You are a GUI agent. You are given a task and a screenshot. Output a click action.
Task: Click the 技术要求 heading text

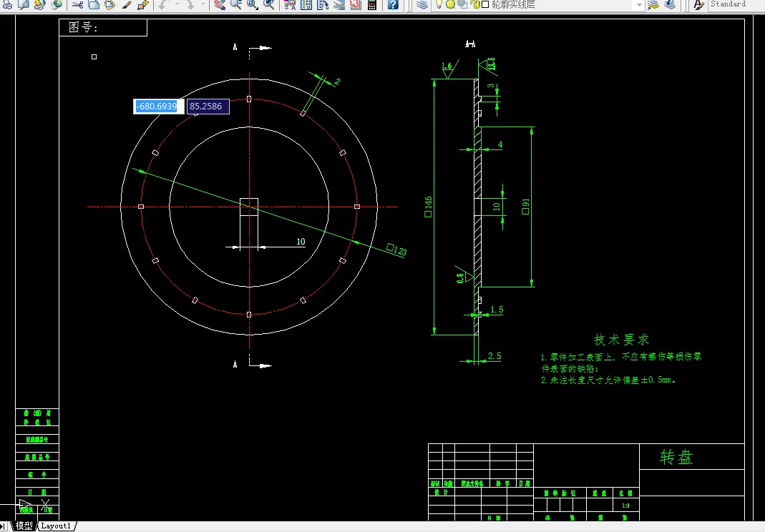pyautogui.click(x=622, y=340)
